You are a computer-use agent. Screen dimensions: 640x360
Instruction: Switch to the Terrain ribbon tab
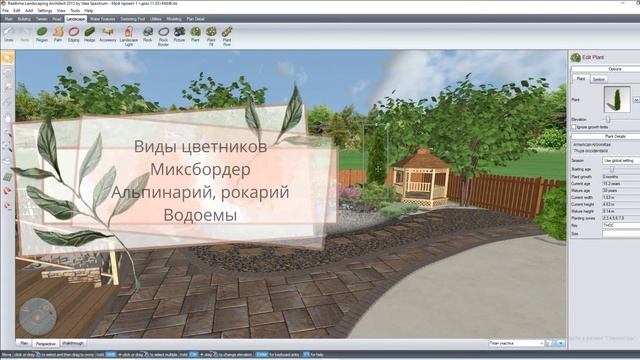(42, 19)
